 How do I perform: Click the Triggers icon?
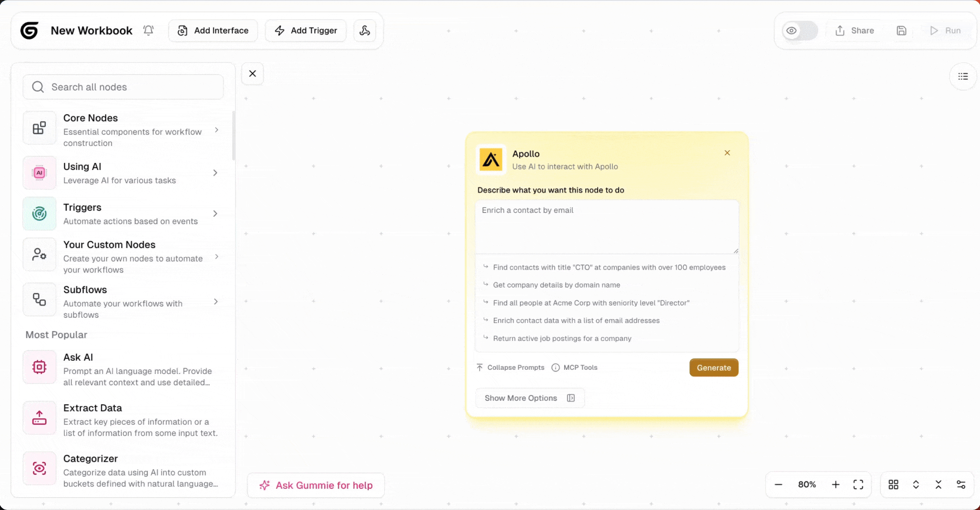click(39, 214)
